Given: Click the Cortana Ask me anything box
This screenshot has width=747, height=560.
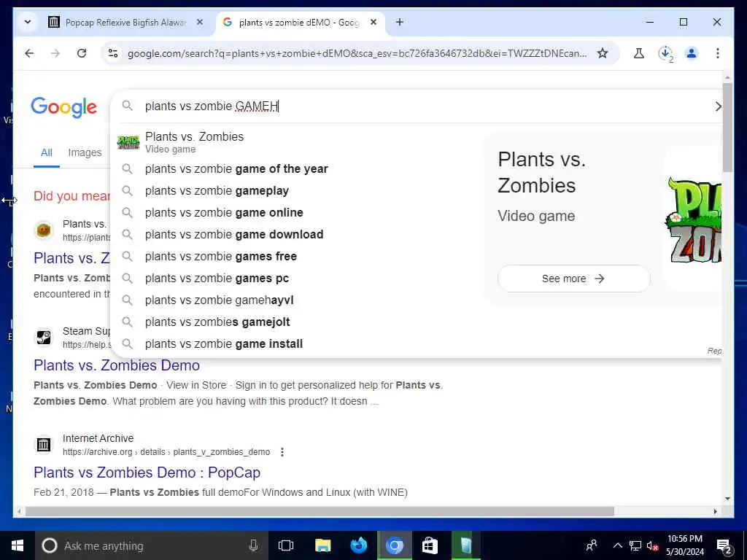Looking at the screenshot, I should click(x=152, y=545).
